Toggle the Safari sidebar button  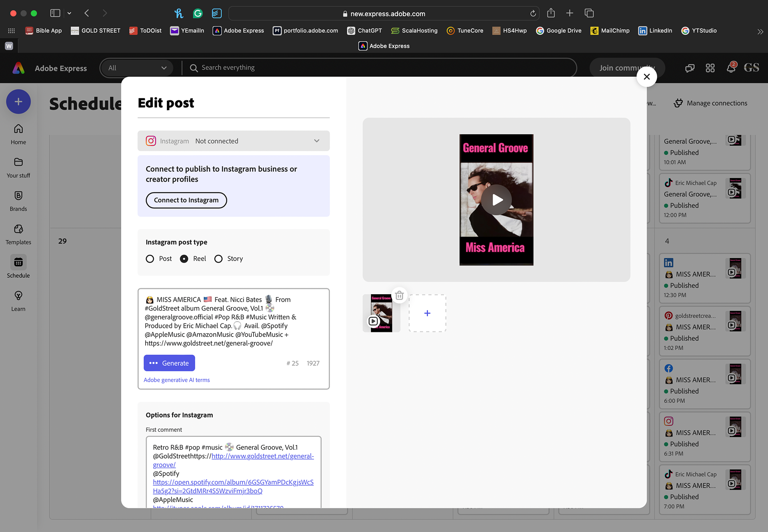tap(55, 13)
